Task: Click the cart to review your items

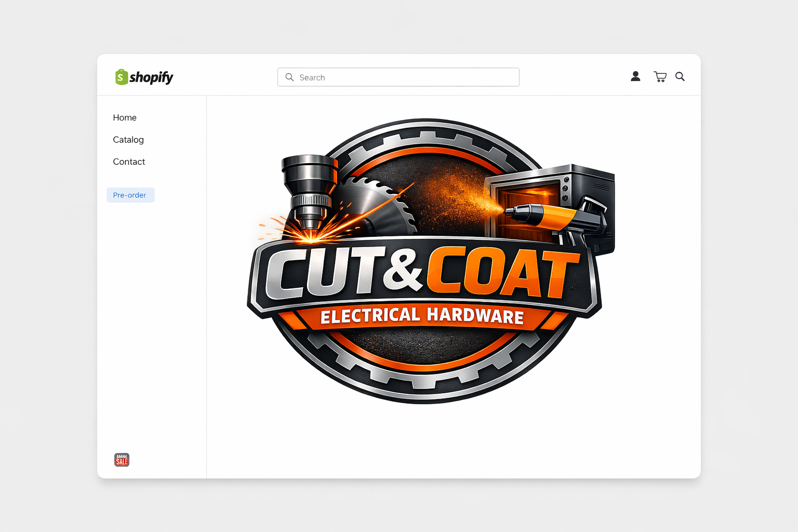Action: (660, 76)
